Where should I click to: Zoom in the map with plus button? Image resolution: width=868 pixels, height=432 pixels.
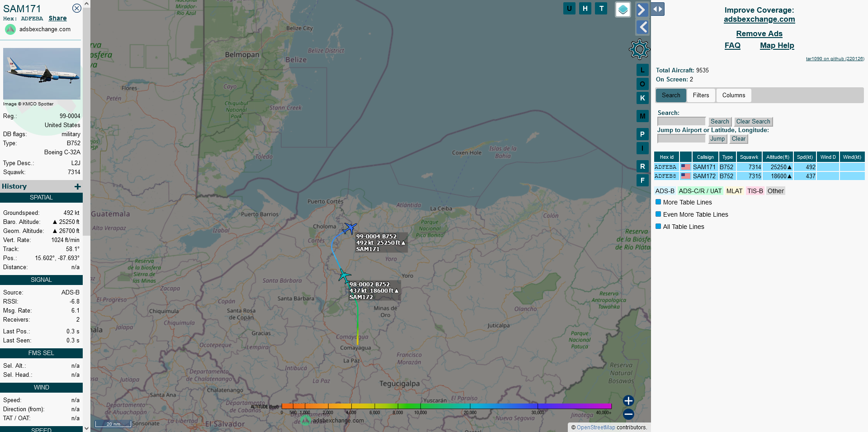click(628, 401)
